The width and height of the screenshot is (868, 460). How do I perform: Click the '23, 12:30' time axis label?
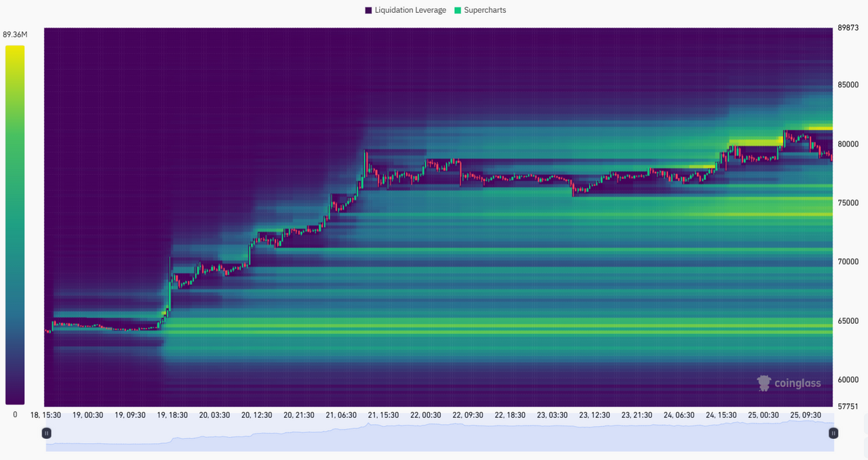pos(594,415)
